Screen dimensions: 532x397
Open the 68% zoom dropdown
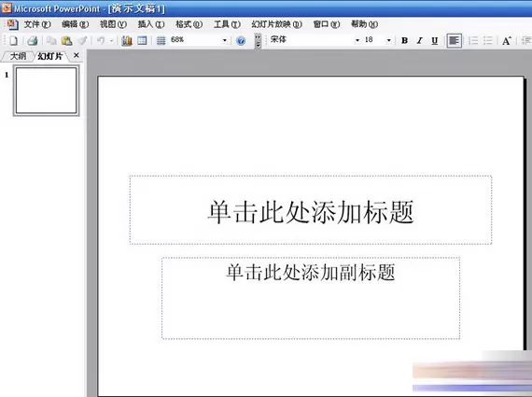click(224, 40)
